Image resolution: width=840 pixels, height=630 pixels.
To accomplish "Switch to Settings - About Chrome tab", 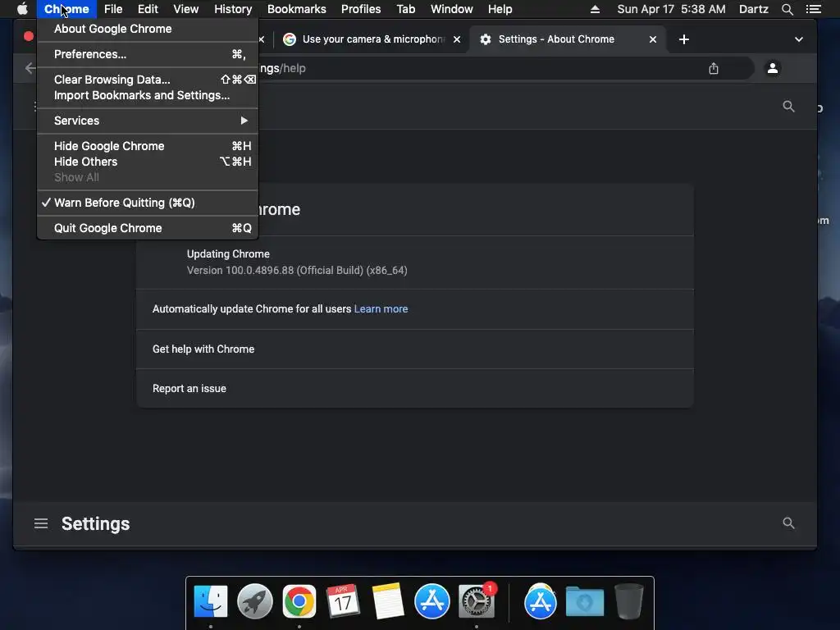I will coord(568,39).
